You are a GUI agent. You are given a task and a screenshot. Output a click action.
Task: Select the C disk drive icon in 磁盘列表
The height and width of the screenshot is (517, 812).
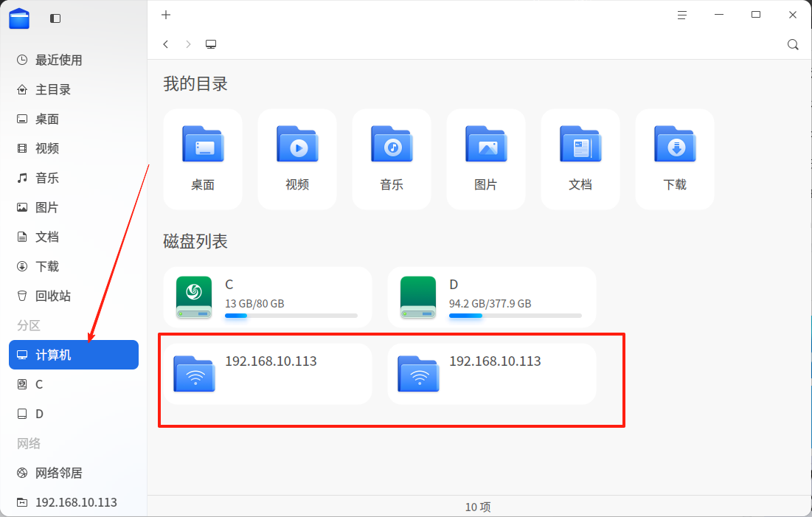click(x=194, y=296)
